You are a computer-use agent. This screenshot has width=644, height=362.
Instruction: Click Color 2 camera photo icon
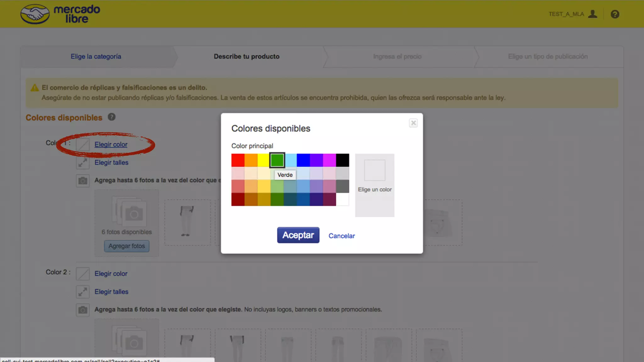click(x=83, y=310)
